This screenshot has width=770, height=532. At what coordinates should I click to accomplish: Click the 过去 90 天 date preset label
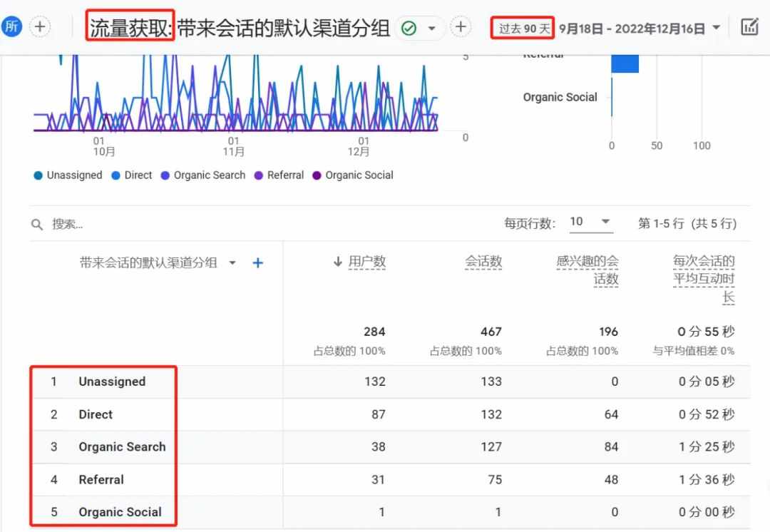coord(524,29)
